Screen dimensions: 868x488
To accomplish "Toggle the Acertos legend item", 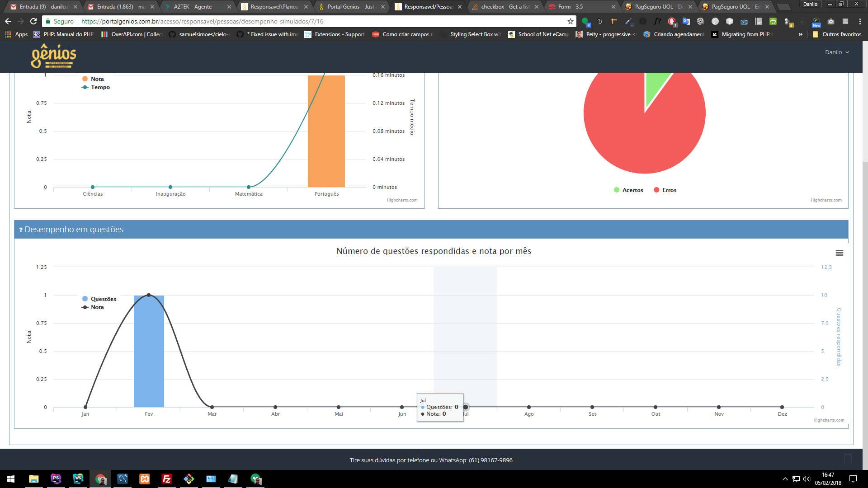I will (628, 190).
